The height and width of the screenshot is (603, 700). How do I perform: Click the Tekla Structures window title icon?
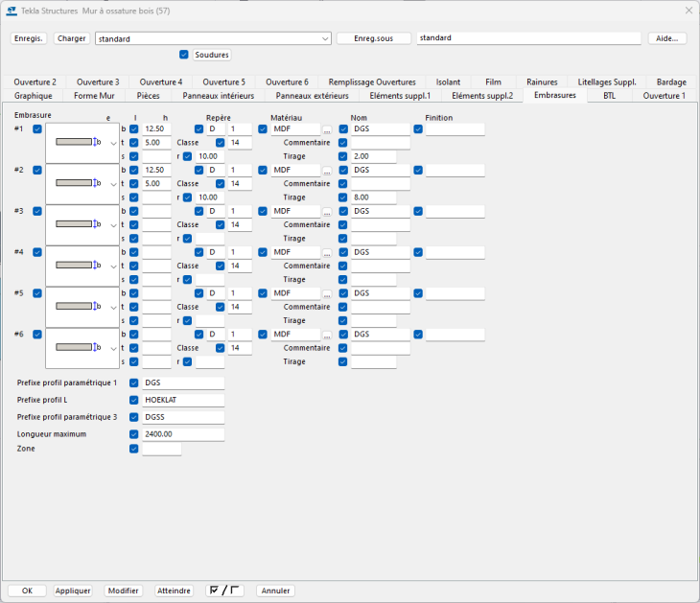click(x=12, y=11)
